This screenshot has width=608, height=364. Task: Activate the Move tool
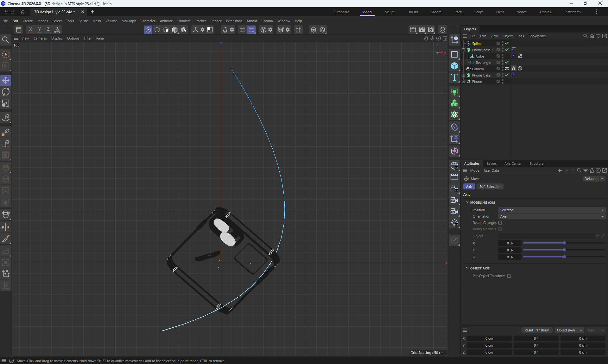pos(6,80)
